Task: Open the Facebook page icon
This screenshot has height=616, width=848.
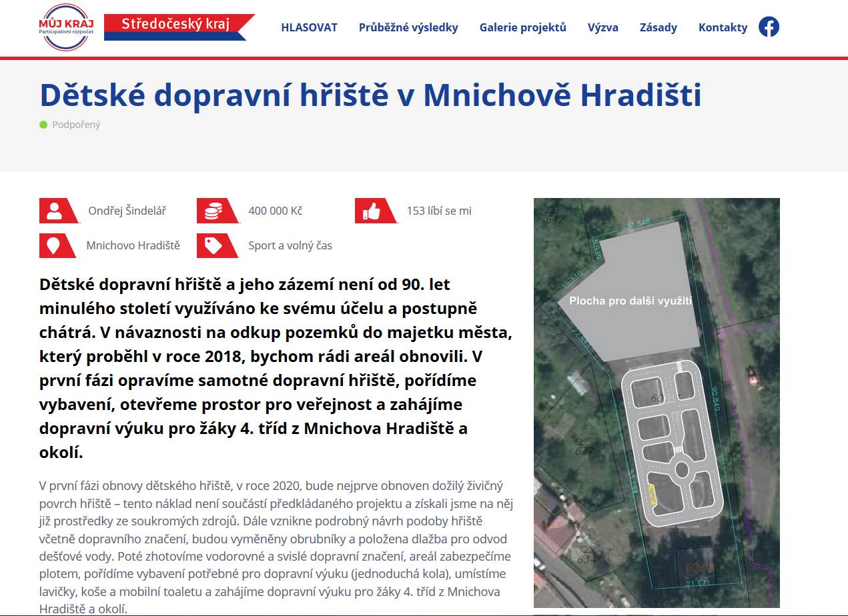Action: (769, 27)
